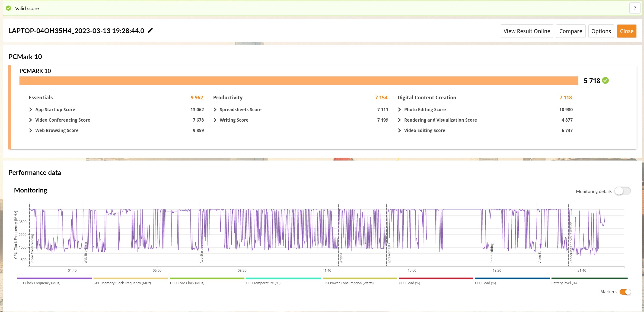Click the pencil edit icon beside result name
644x312 pixels.
[150, 31]
